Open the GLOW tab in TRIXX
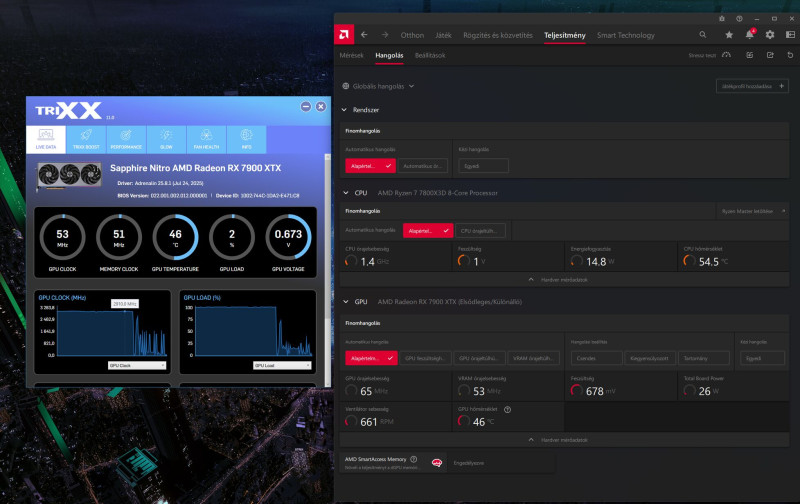The width and height of the screenshot is (800, 504). [x=166, y=139]
